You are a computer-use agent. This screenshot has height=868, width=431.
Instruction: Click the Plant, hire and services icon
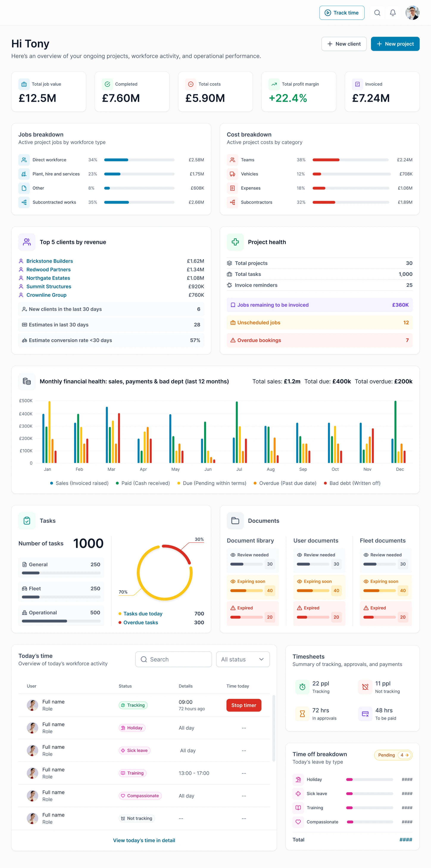(x=24, y=174)
